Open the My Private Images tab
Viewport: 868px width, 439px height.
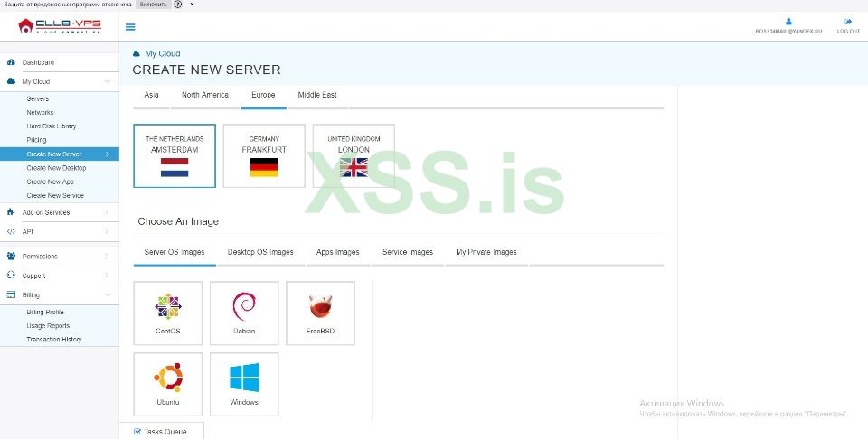pyautogui.click(x=486, y=252)
